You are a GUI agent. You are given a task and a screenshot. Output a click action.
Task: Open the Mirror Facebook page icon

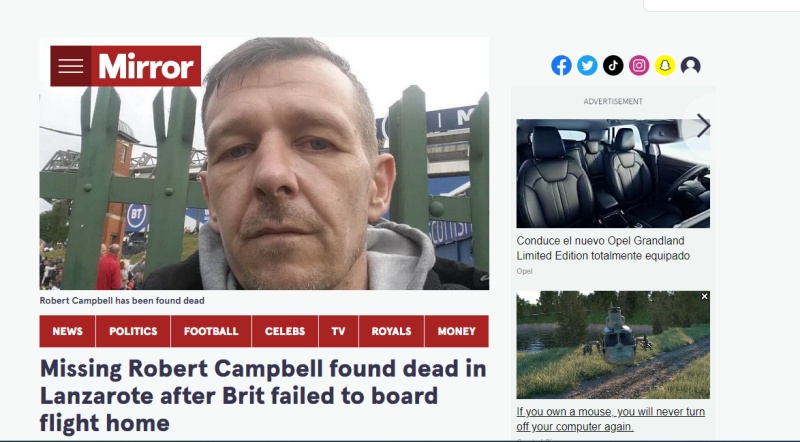click(x=561, y=65)
